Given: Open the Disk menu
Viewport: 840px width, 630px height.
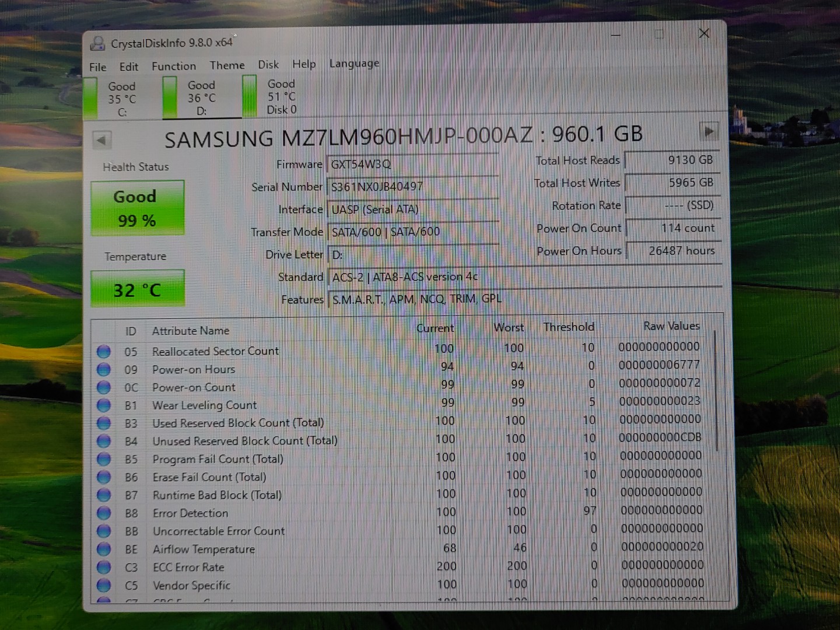Looking at the screenshot, I should 268,64.
